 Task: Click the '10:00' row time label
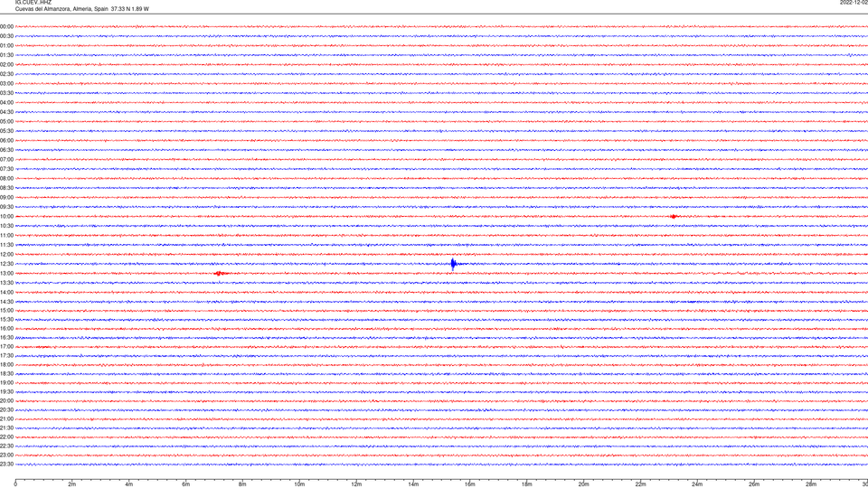point(6,216)
